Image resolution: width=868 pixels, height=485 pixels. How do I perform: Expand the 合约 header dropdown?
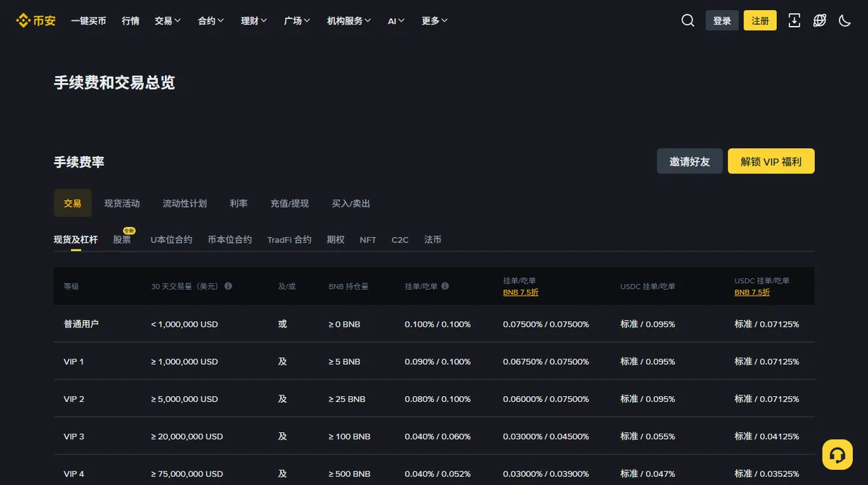tap(211, 21)
